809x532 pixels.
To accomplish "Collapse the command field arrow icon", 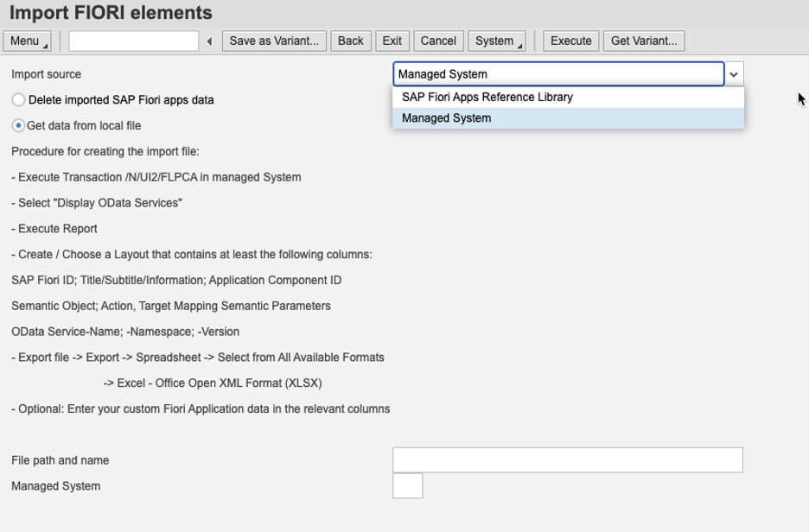I will pyautogui.click(x=209, y=41).
